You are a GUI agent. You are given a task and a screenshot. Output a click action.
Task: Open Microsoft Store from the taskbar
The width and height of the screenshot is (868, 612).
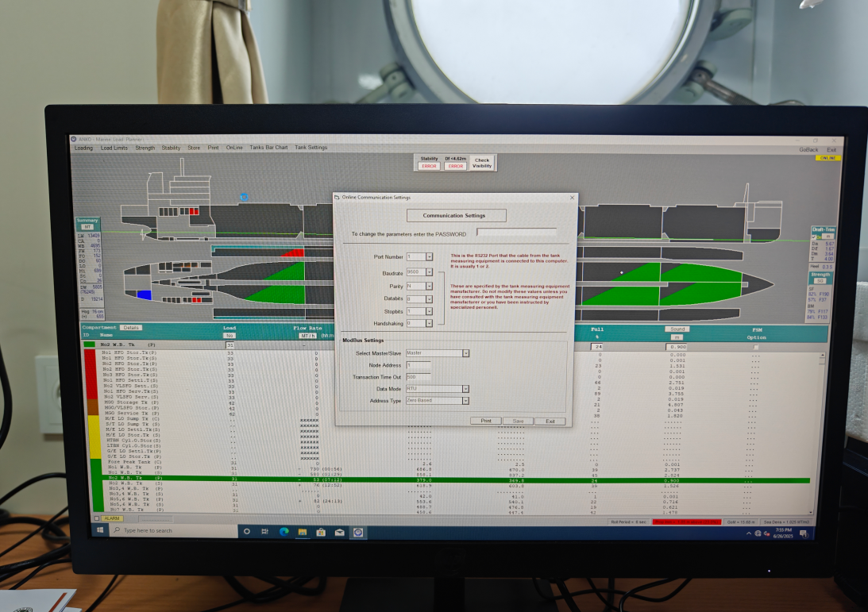(x=321, y=532)
